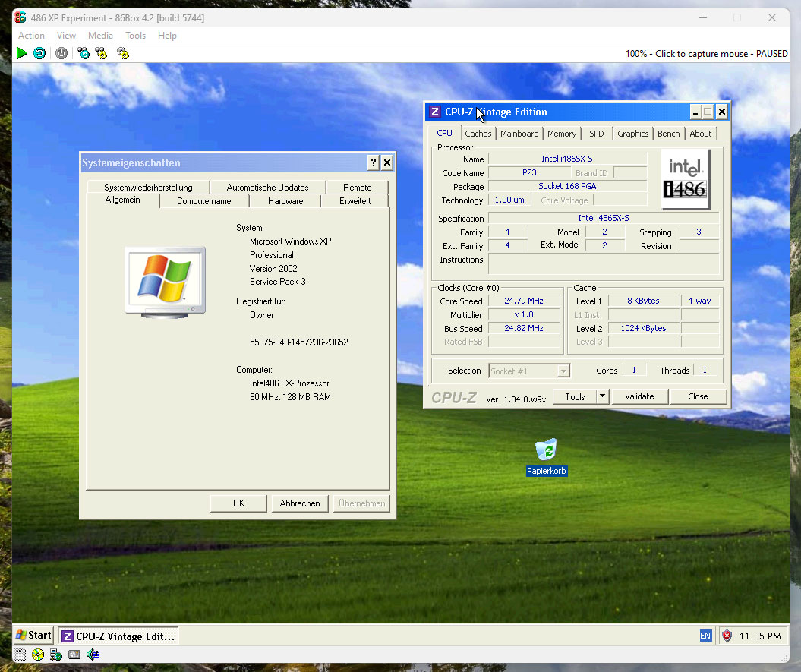Open the Automatische Updates tab
The image size is (801, 672).
coord(268,187)
